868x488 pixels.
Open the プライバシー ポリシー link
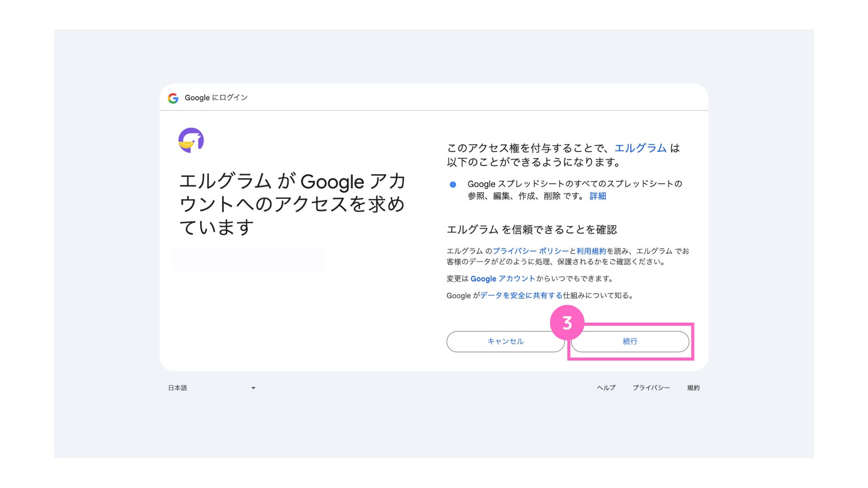531,251
